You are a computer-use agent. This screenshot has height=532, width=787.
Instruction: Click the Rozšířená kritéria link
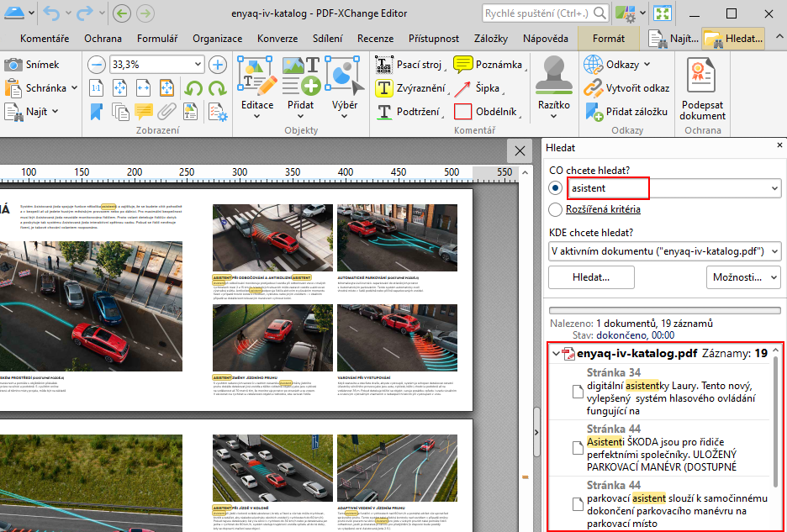pos(603,209)
